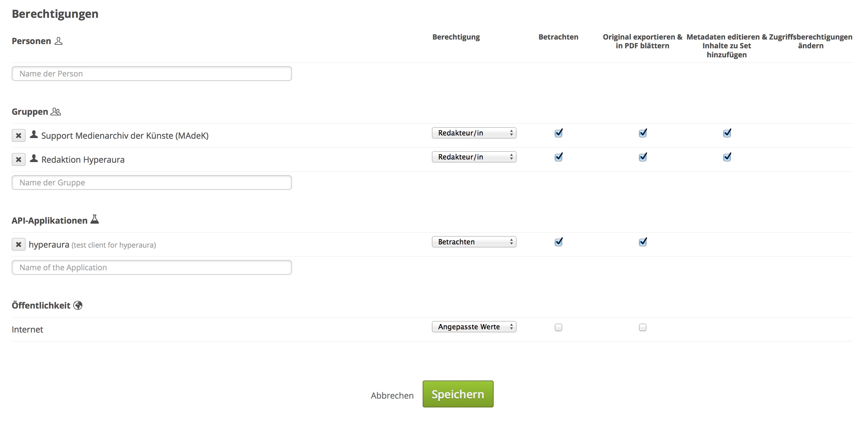Enable Betrachten checkbox for Internet

pos(558,327)
